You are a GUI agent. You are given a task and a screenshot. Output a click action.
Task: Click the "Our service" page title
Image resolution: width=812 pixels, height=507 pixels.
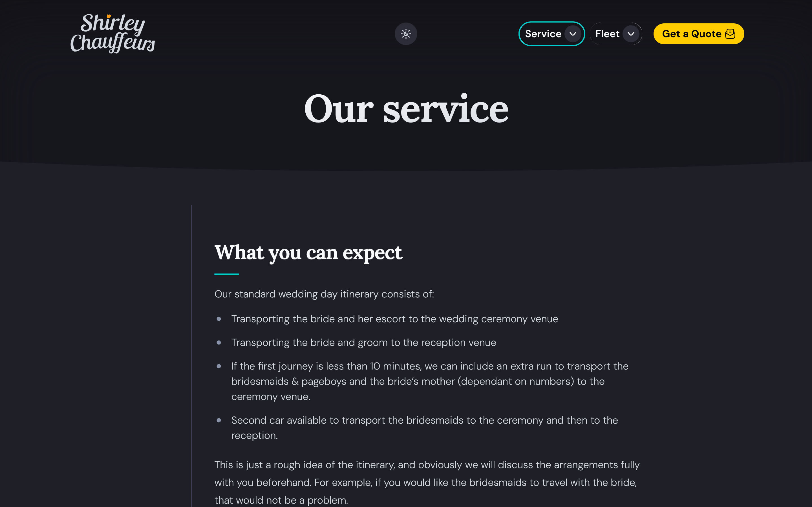(406, 109)
